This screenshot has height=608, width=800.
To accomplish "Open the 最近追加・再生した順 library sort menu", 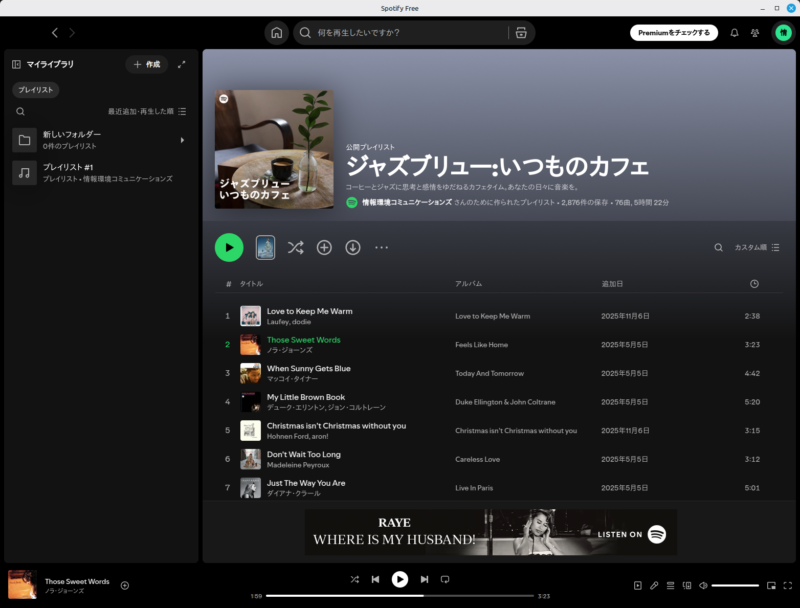I will [147, 112].
